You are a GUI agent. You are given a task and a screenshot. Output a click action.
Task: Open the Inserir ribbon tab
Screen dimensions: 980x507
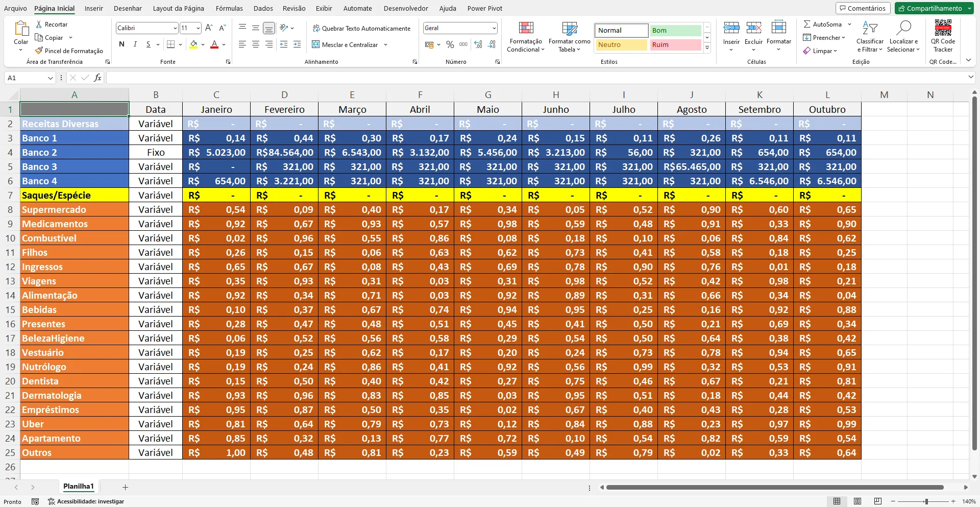[x=93, y=8]
